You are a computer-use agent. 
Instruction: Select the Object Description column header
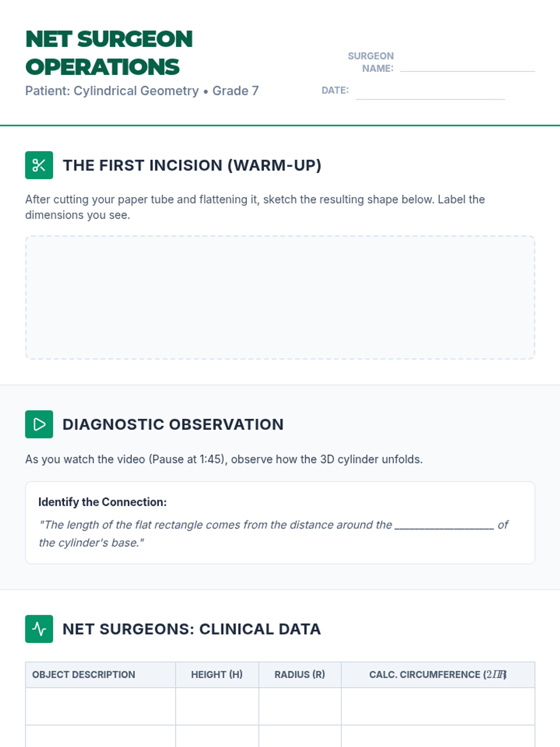point(100,675)
